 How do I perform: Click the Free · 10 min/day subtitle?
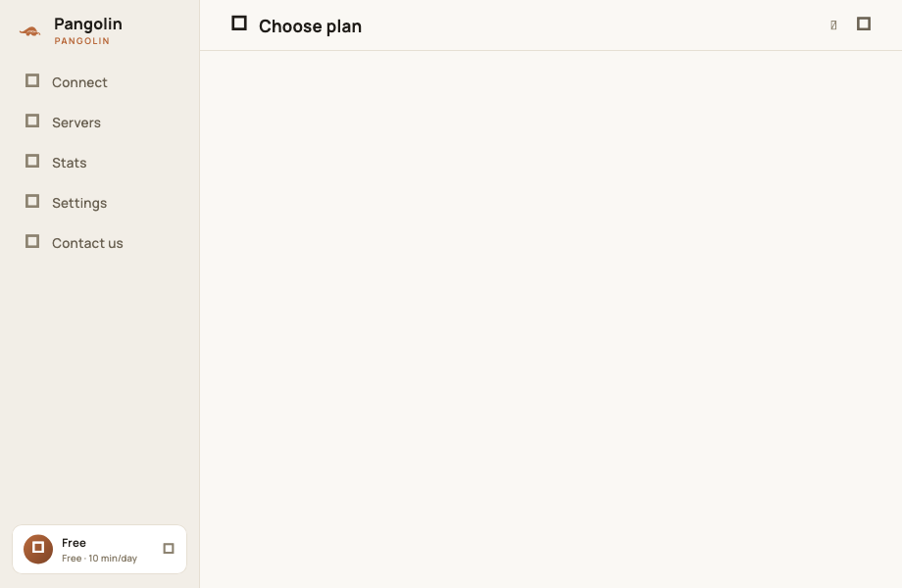point(100,559)
